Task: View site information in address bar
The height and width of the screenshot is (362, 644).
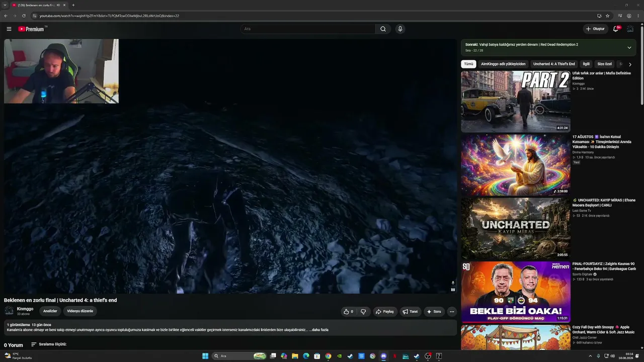Action: 34,16
